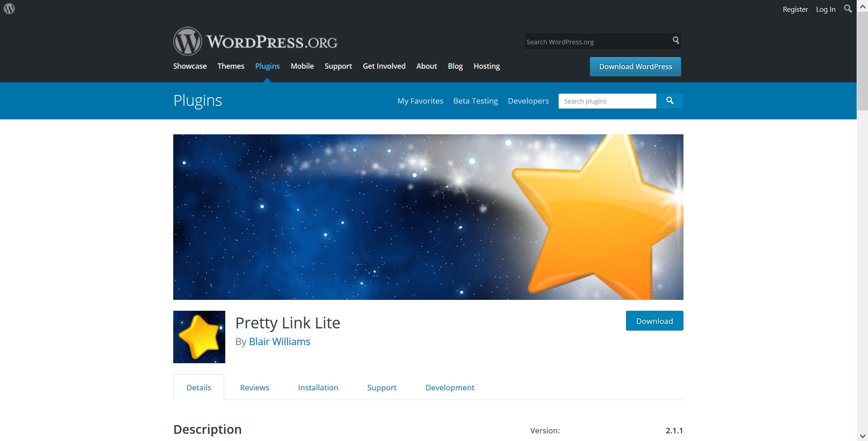This screenshot has height=441, width=868.
Task: Click the Pretty Link Lite star icon
Action: tap(199, 337)
